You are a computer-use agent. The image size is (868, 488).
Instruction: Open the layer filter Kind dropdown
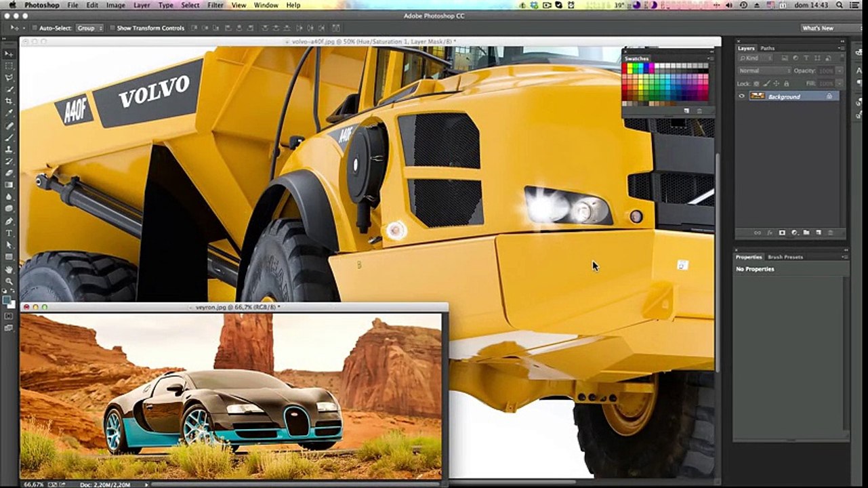pyautogui.click(x=756, y=58)
